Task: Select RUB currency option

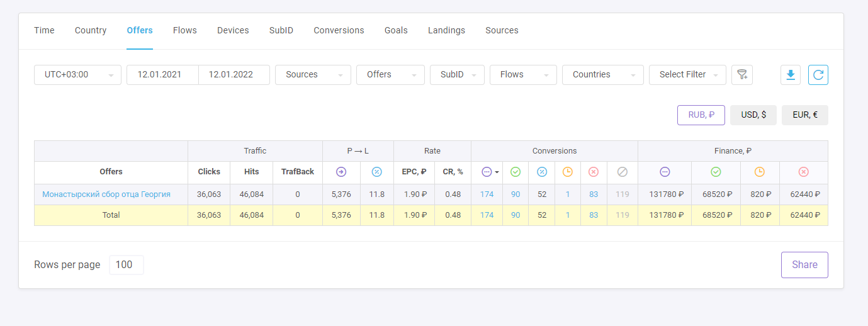Action: (x=701, y=115)
